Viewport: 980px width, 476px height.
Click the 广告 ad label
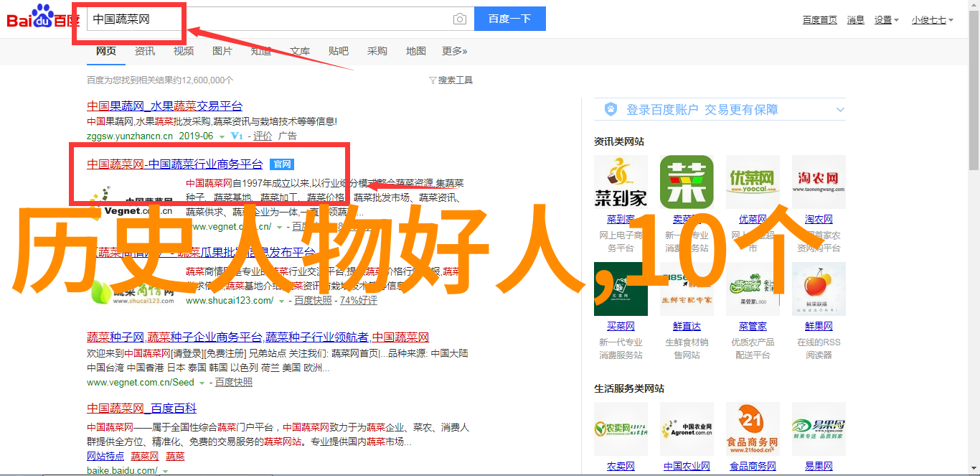[288, 136]
